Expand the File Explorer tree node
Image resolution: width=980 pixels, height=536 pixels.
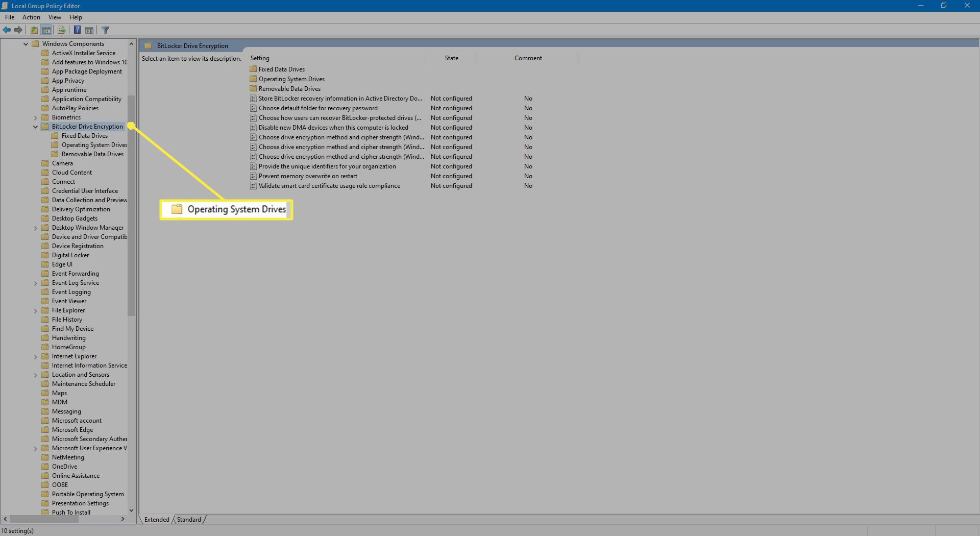35,310
